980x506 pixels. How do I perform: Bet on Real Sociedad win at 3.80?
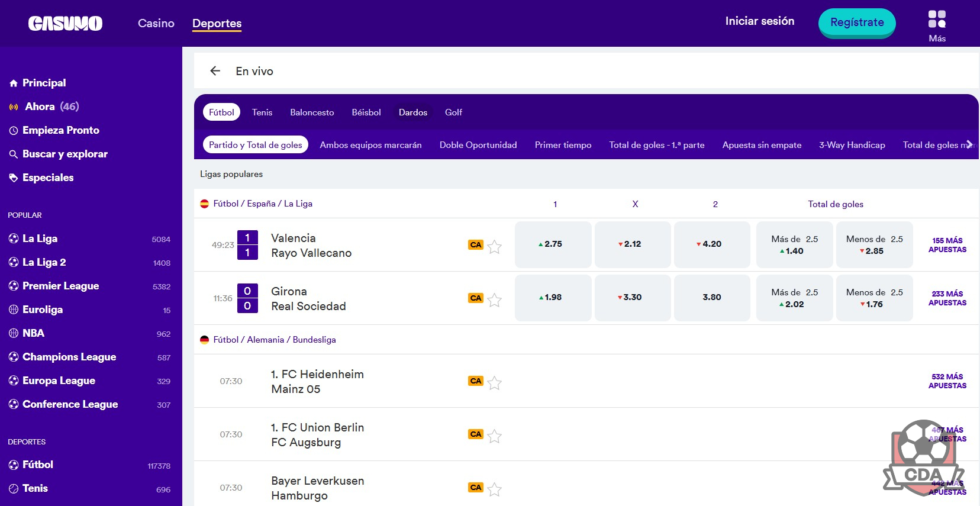pyautogui.click(x=712, y=298)
